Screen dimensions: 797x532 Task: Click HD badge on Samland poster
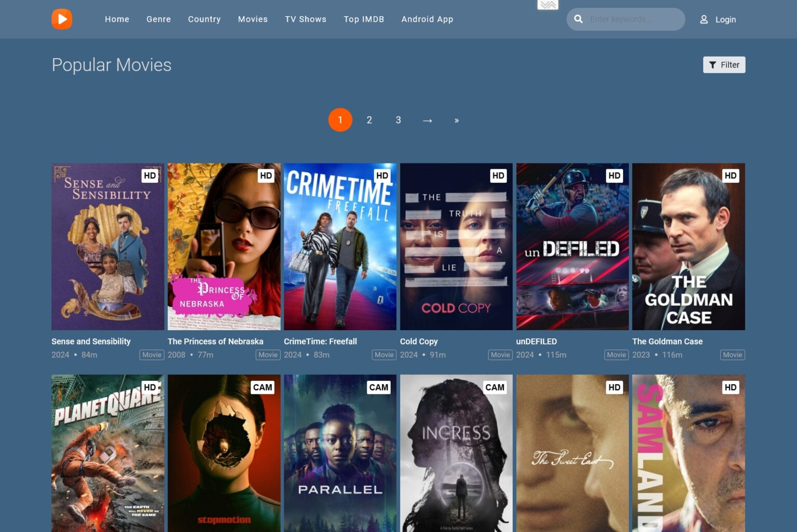[x=731, y=387]
